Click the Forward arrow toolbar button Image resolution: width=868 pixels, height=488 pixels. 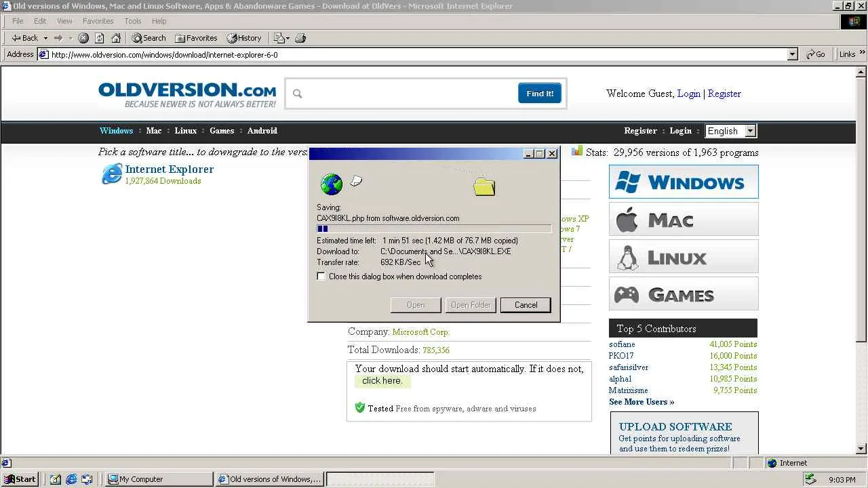coord(58,38)
